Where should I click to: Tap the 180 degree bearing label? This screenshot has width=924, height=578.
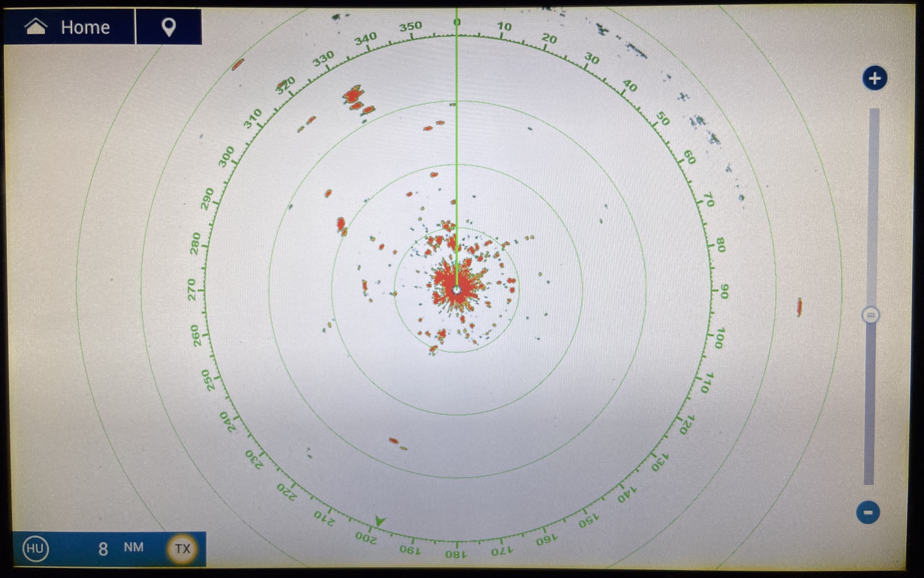456,554
